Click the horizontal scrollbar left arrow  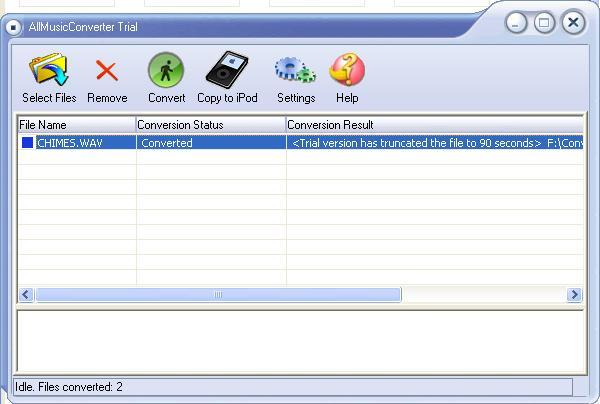26,295
